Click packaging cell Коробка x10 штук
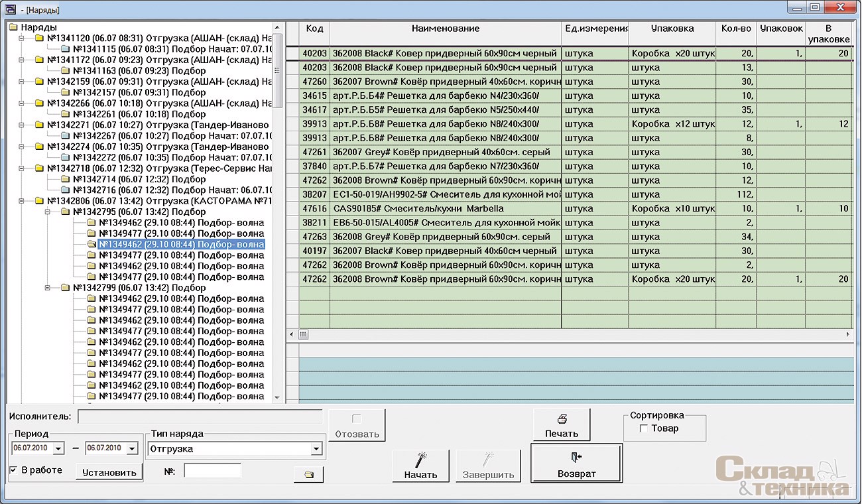Screen dimensions: 862x504 tap(672, 208)
